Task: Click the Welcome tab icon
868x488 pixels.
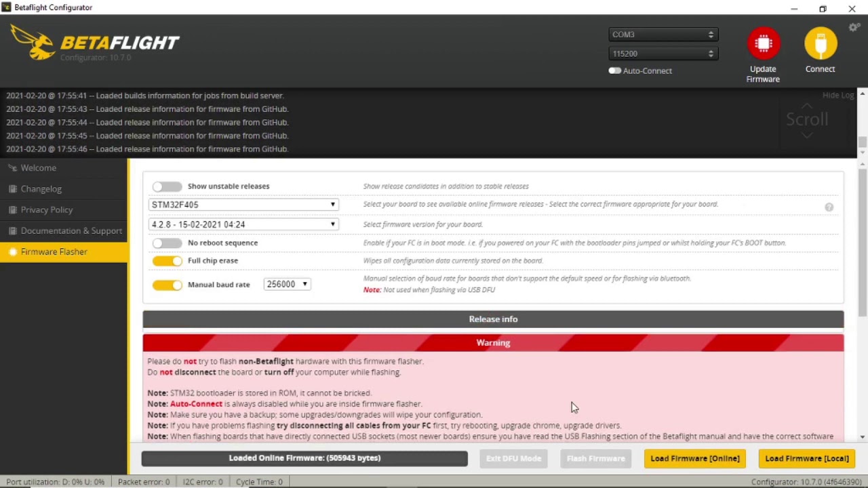Action: coord(12,167)
